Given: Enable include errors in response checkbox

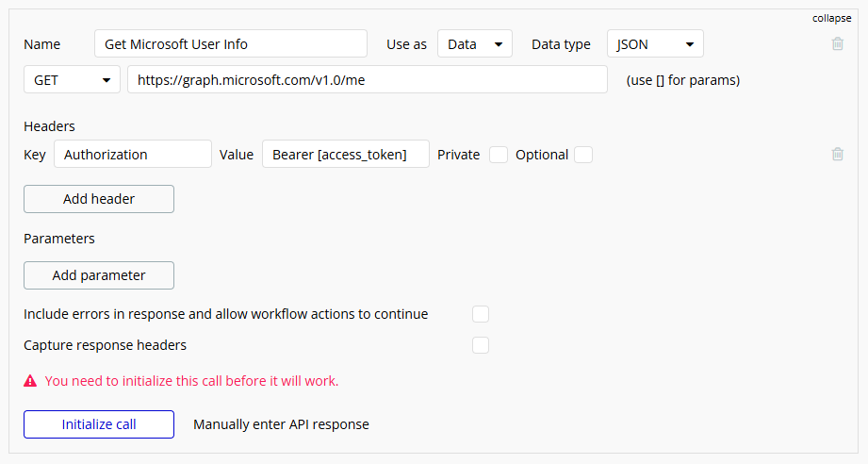Looking at the screenshot, I should coord(481,314).
